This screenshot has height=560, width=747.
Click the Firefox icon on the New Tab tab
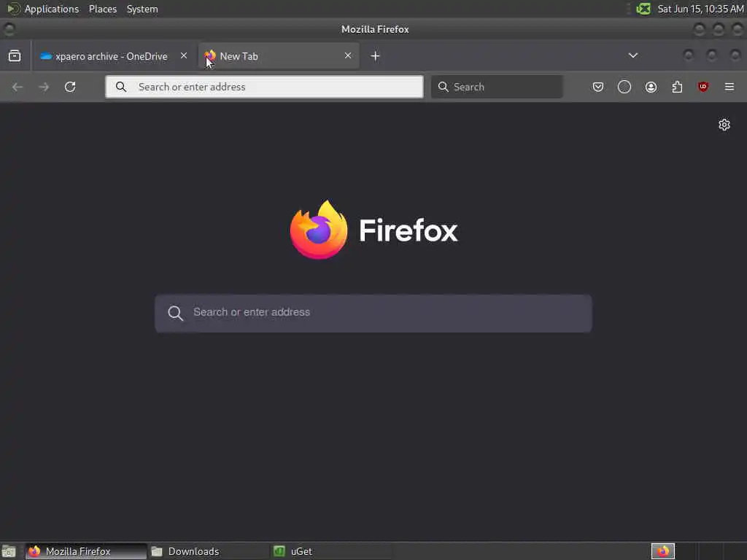click(x=210, y=55)
